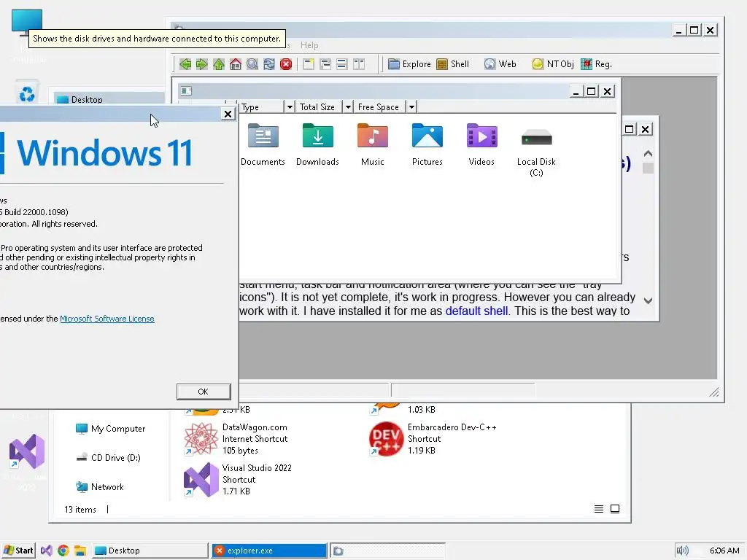Open the Help menu
Screen dimensions: 747x560
pyautogui.click(x=309, y=45)
